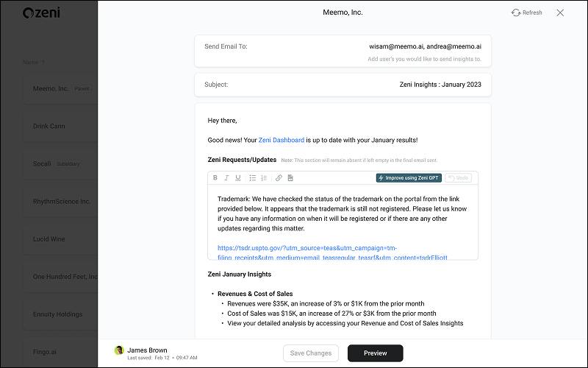
Task: Click the insert link icon
Action: pyautogui.click(x=279, y=178)
